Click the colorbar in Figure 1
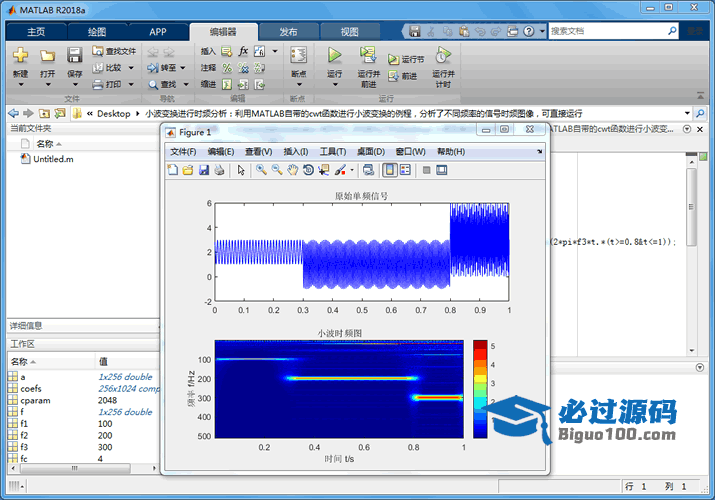The height and width of the screenshot is (500, 715). coord(480,389)
